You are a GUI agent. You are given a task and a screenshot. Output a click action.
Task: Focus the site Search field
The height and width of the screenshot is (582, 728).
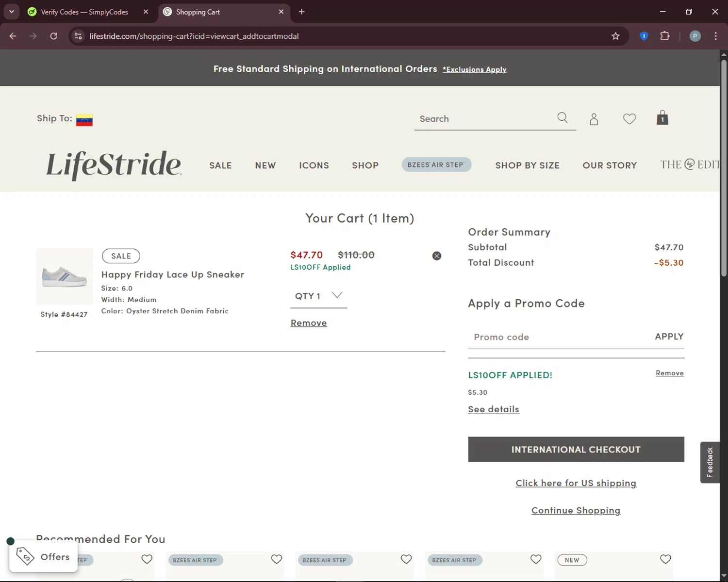[485, 119]
